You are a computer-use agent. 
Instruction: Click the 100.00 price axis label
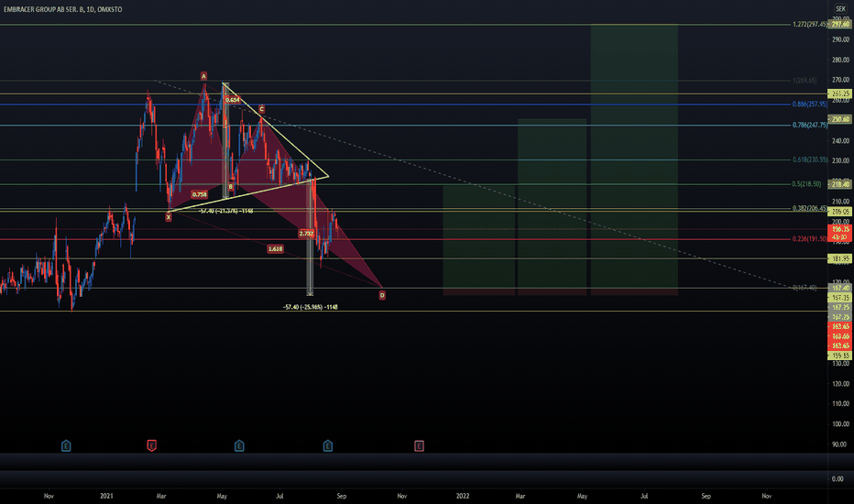point(840,424)
